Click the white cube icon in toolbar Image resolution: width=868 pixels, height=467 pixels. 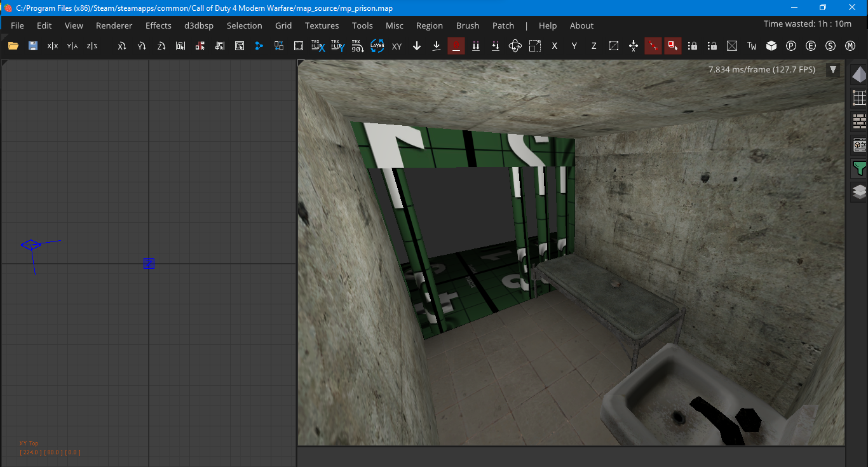(x=771, y=46)
